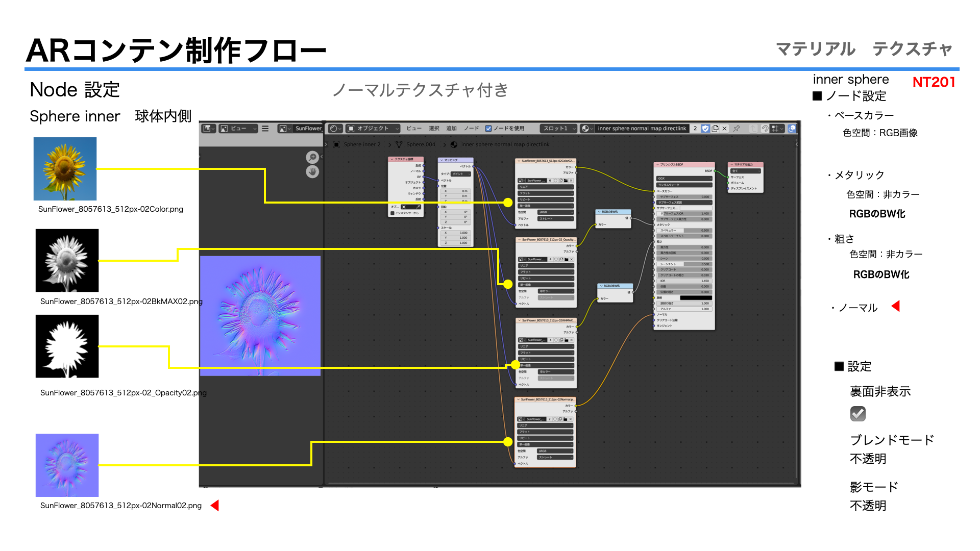The image size is (980, 551).
Task: Click the Sphere inner 2 breadcrumb text
Action: coord(362,145)
